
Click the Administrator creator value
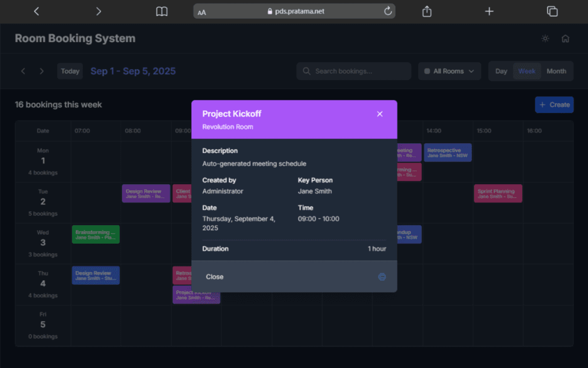tap(223, 191)
